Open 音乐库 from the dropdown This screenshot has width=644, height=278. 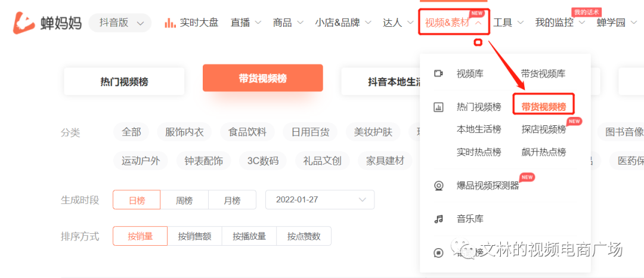click(470, 219)
